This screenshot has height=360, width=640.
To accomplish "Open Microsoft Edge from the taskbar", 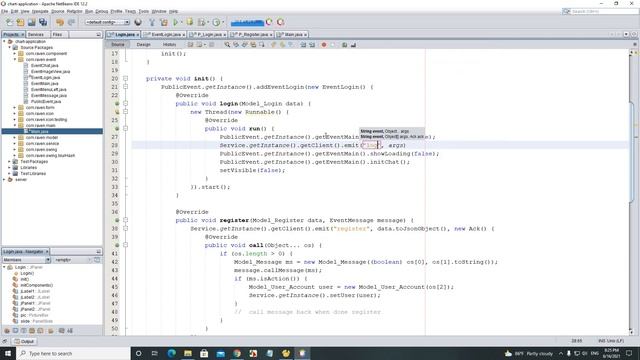I will 171,353.
